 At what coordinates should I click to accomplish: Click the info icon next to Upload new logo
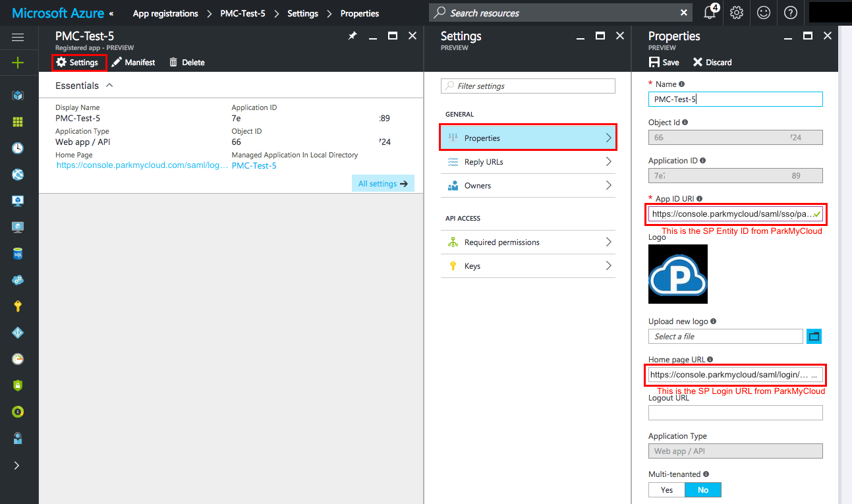pyautogui.click(x=713, y=322)
